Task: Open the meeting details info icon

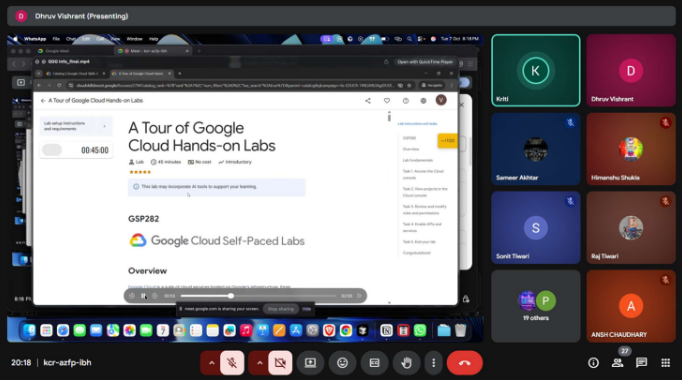Action: pos(593,363)
